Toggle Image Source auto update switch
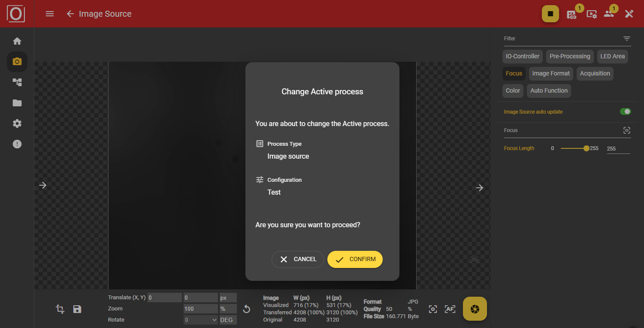644x328 pixels. pyautogui.click(x=625, y=111)
